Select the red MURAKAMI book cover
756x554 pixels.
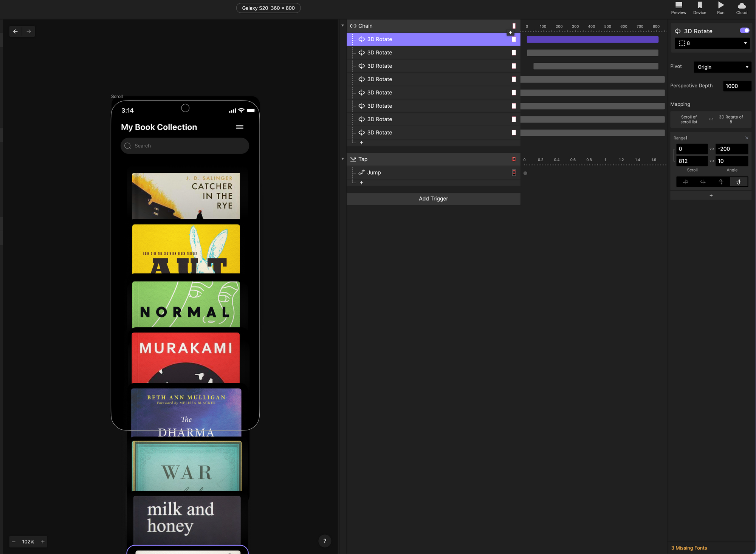pyautogui.click(x=186, y=357)
